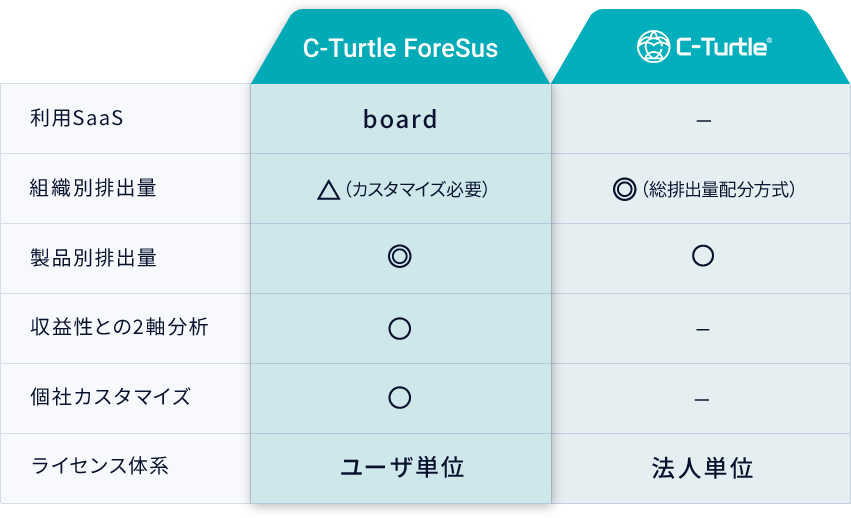Click the 利用SaaS row label

(77, 118)
